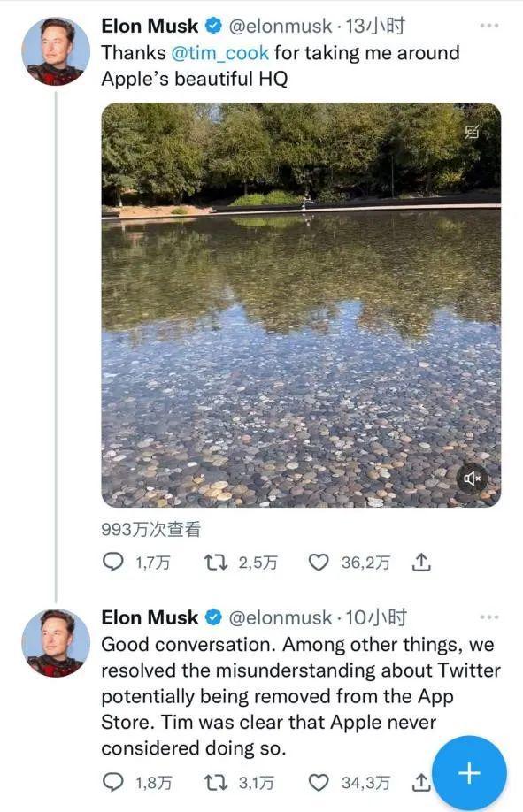523x812 pixels.
Task: Open more options for second tweet
Action: tap(488, 617)
